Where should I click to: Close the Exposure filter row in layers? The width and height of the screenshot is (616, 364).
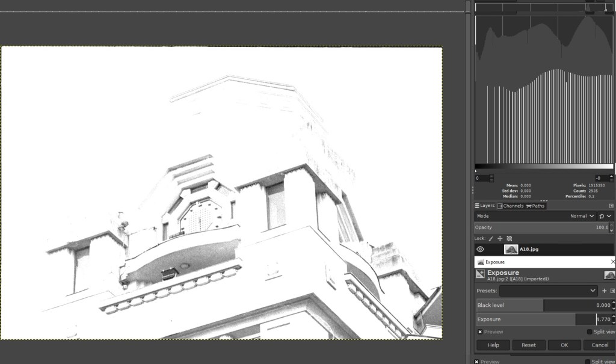tap(612, 262)
